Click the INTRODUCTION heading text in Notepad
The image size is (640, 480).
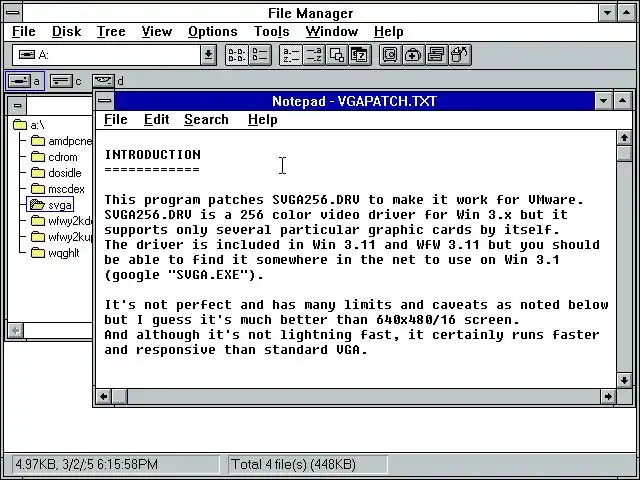pyautogui.click(x=153, y=155)
